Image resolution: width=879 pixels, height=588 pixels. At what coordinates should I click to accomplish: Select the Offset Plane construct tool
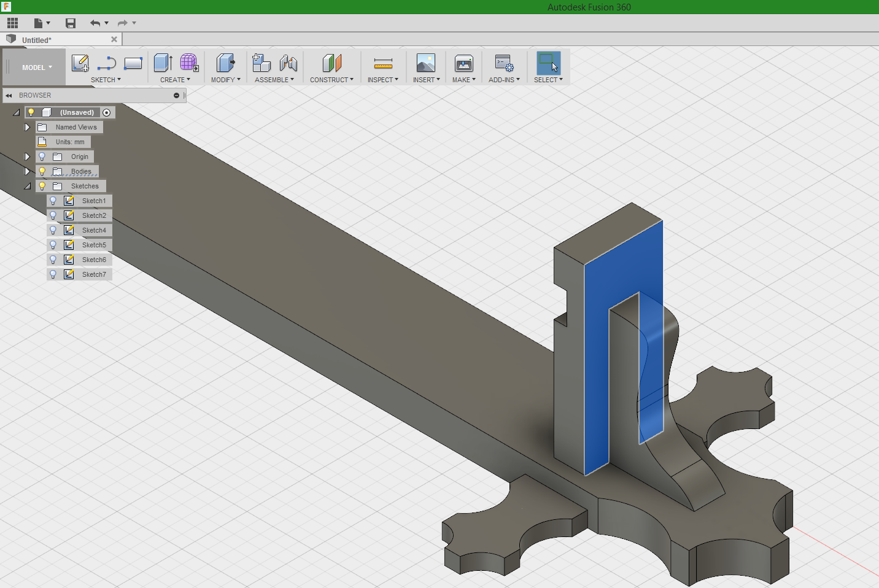pos(332,63)
